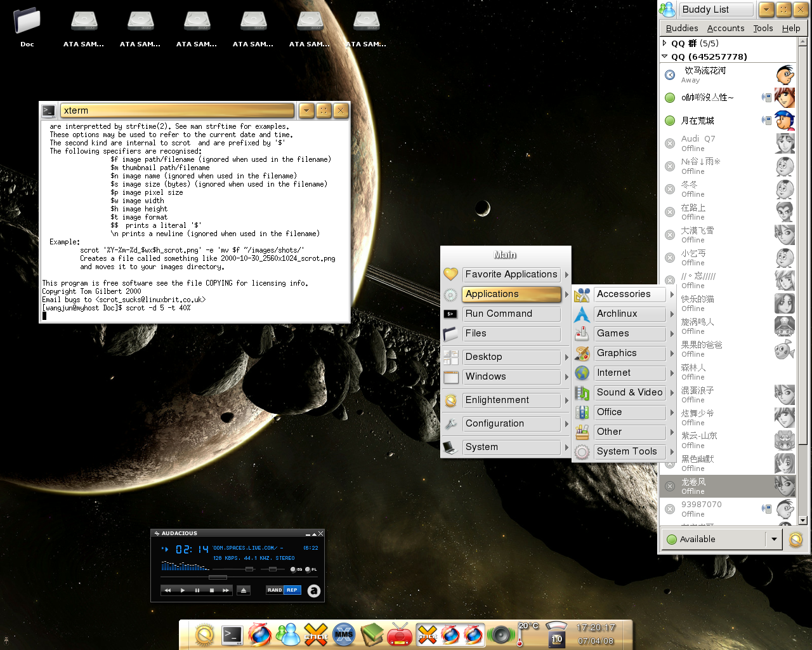Launch the terminal from the dock
812x650 pixels.
click(x=232, y=634)
